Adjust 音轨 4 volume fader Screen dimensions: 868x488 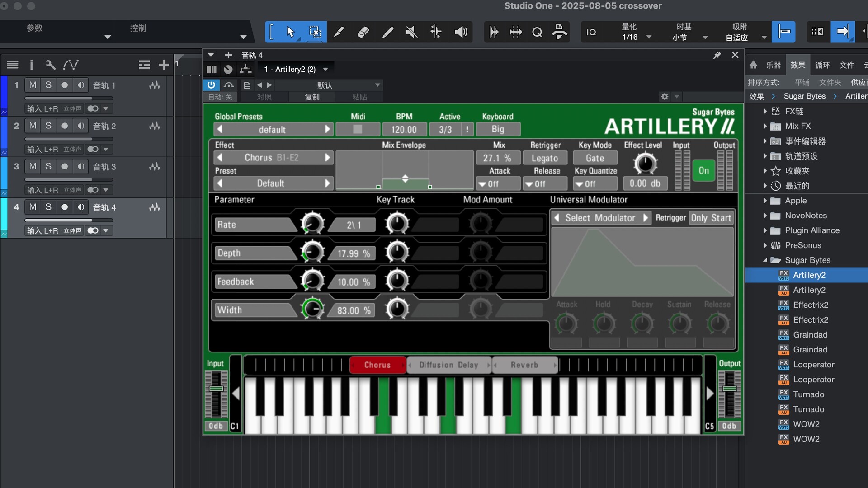(x=68, y=220)
